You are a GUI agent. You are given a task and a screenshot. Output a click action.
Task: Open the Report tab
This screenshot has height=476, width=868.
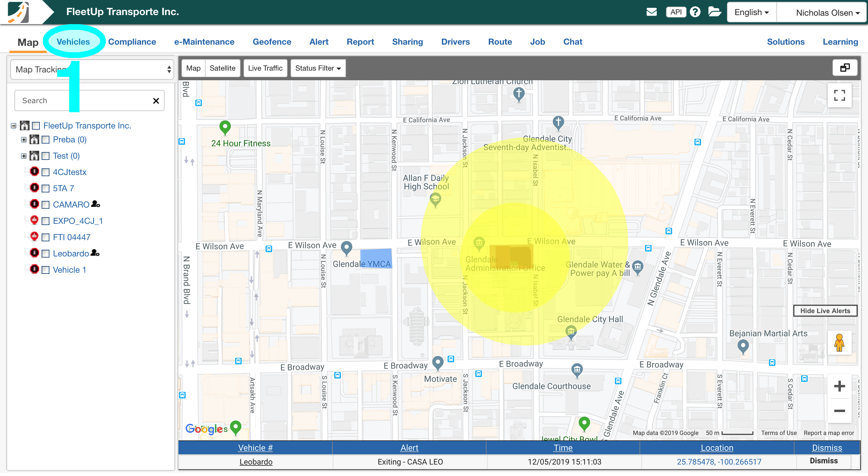click(x=360, y=42)
